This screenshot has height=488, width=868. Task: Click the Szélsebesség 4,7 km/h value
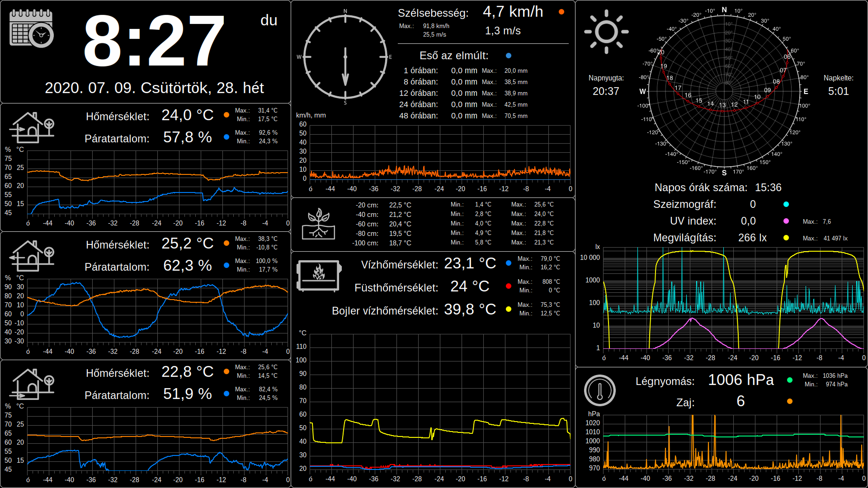pyautogui.click(x=513, y=12)
